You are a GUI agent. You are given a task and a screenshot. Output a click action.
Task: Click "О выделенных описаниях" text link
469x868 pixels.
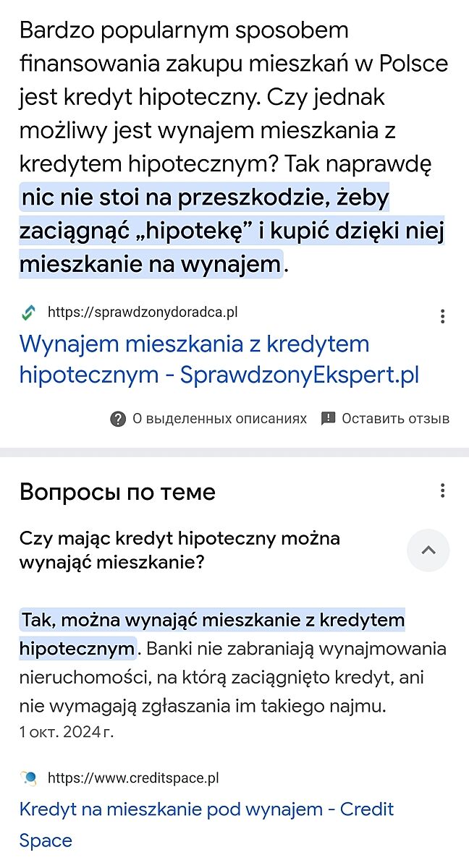click(x=219, y=419)
